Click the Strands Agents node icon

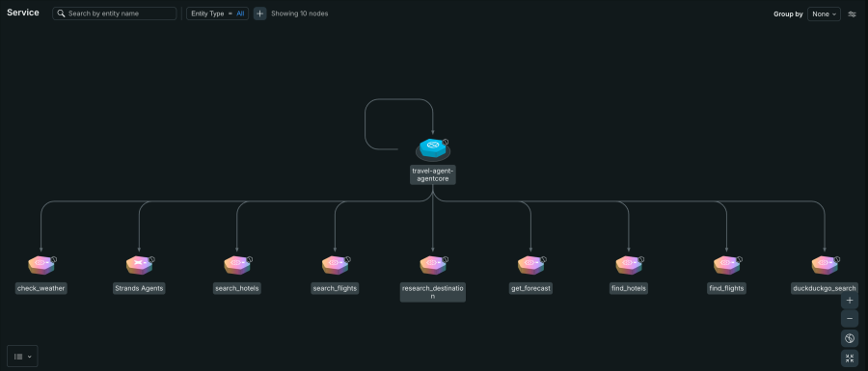tap(139, 265)
